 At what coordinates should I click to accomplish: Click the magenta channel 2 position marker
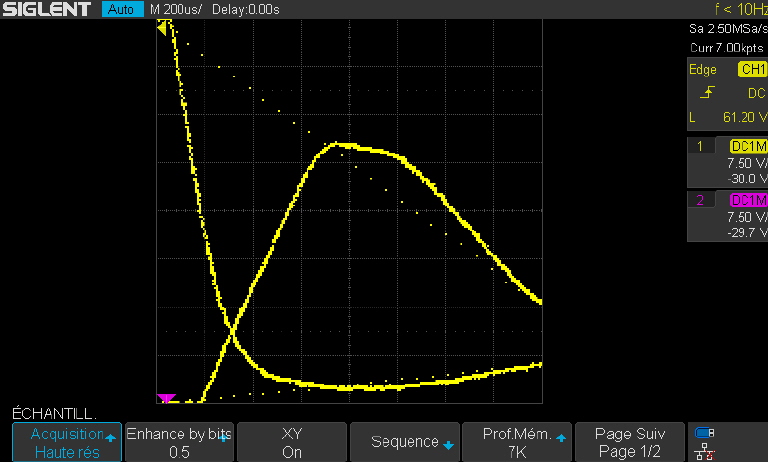(167, 398)
